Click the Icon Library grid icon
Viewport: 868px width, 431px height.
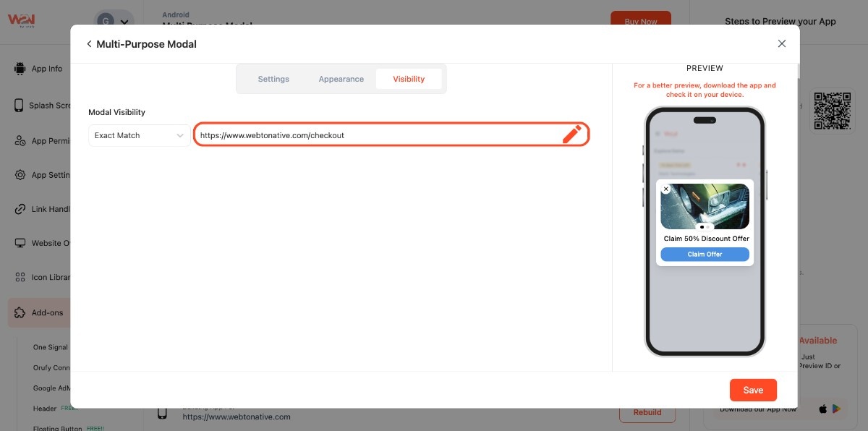[x=20, y=278]
